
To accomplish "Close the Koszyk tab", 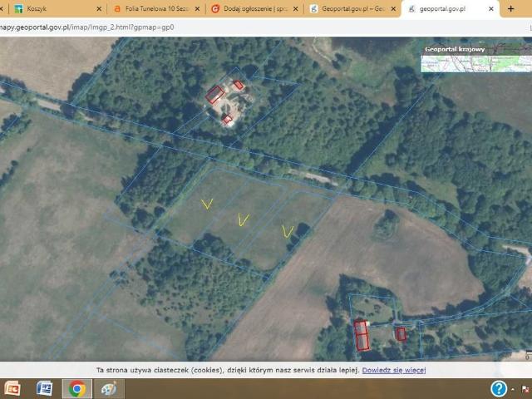I will coord(99,9).
